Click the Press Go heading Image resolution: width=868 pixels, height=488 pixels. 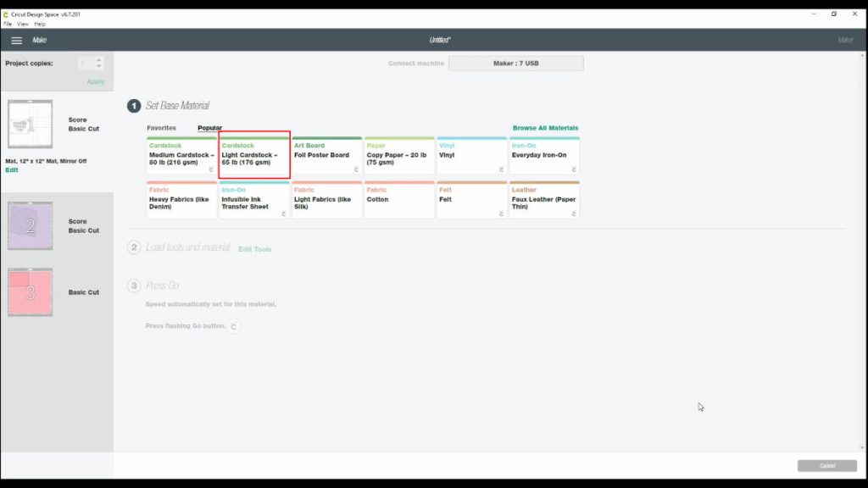pos(162,286)
